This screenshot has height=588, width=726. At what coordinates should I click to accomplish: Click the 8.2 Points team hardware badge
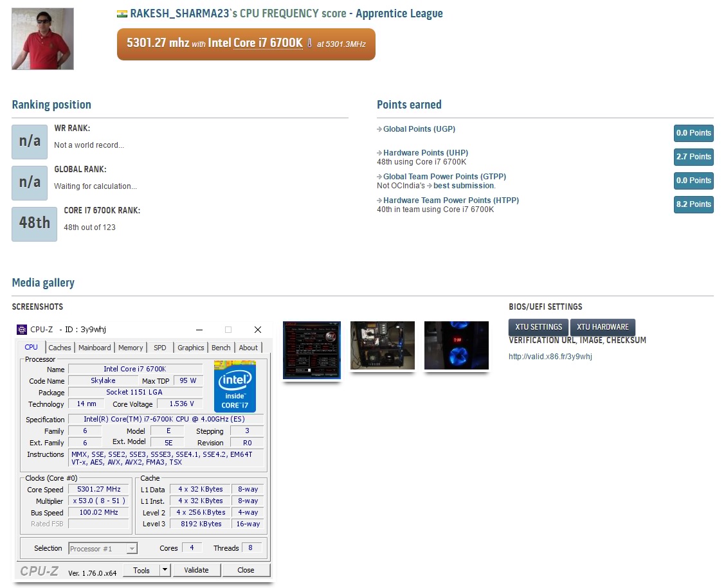click(x=694, y=204)
